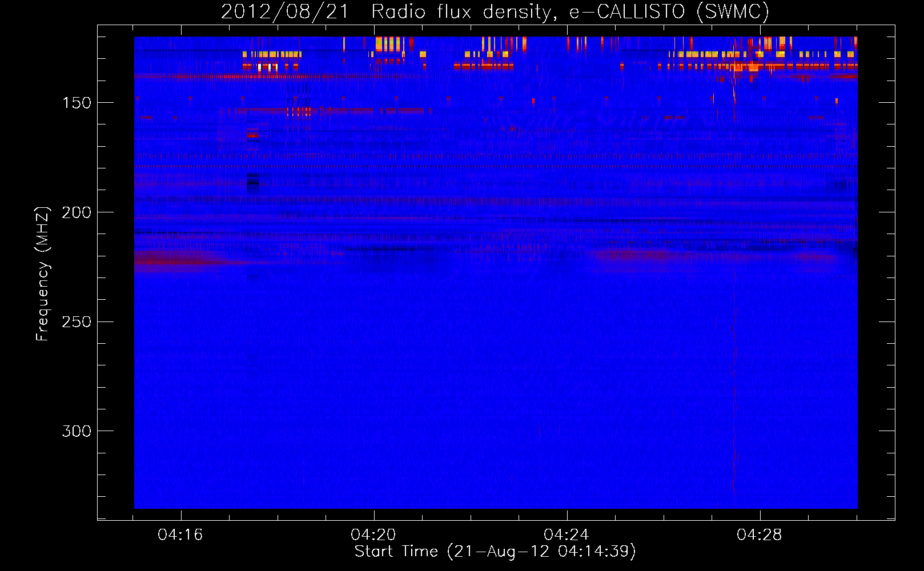Click the 04:20 time tick label
924x571 pixels.
pos(373,535)
